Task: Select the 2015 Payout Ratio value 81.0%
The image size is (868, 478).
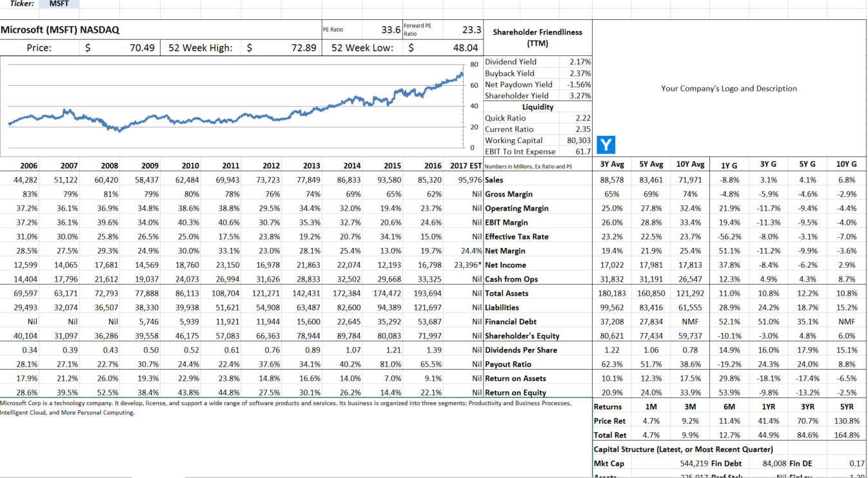Action: pos(391,365)
